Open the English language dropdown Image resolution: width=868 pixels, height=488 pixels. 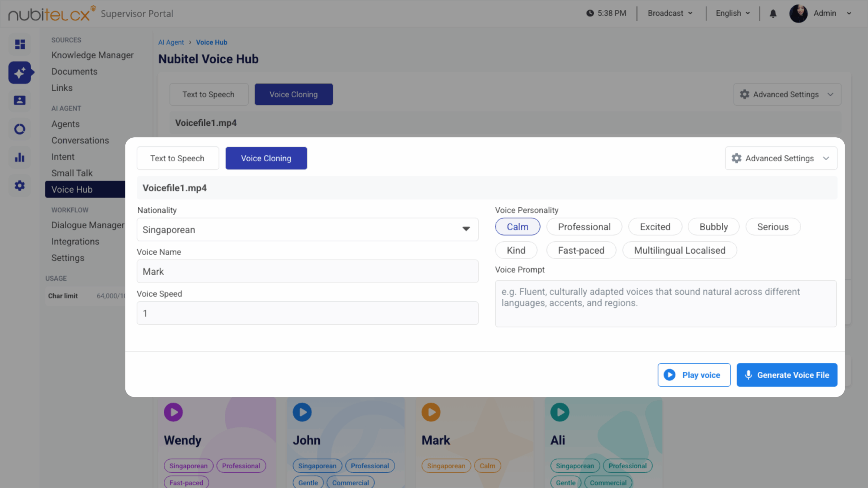point(732,13)
